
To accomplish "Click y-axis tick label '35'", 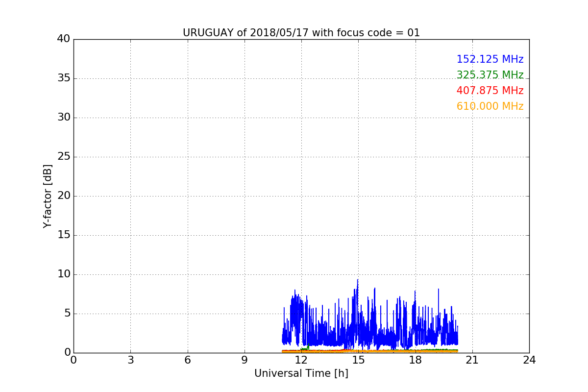I will pyautogui.click(x=64, y=78).
